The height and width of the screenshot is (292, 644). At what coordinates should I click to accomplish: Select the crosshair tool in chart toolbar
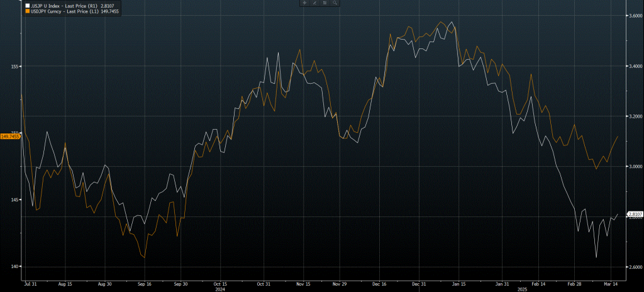pos(305,3)
